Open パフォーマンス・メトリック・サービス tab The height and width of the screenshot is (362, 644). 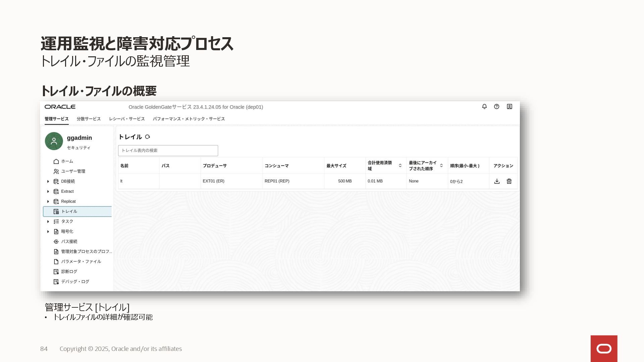(x=189, y=119)
